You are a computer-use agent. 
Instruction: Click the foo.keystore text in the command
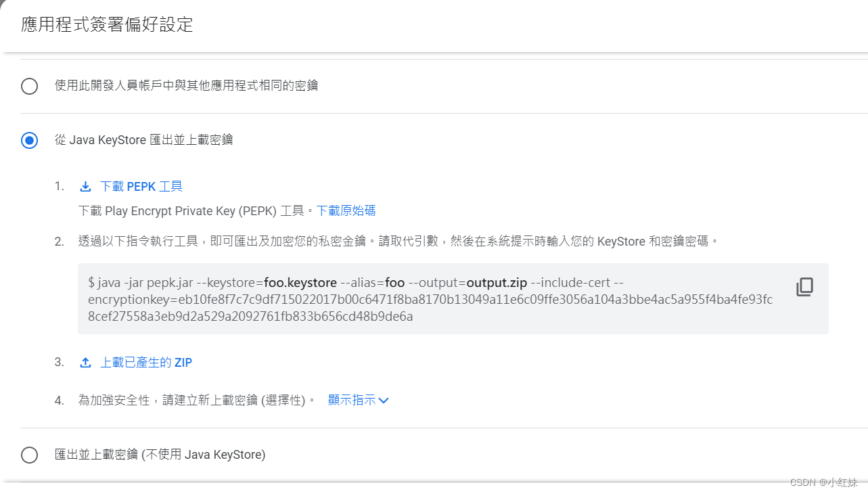tap(302, 282)
